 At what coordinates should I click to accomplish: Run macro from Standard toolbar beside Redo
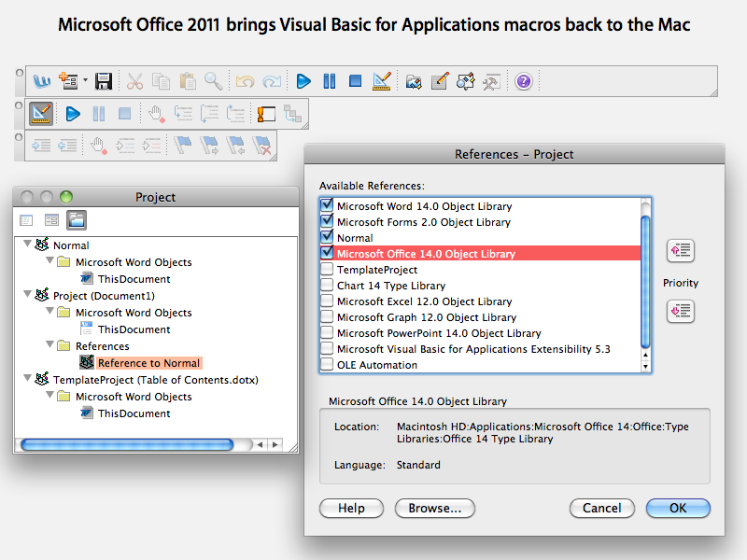(x=303, y=81)
